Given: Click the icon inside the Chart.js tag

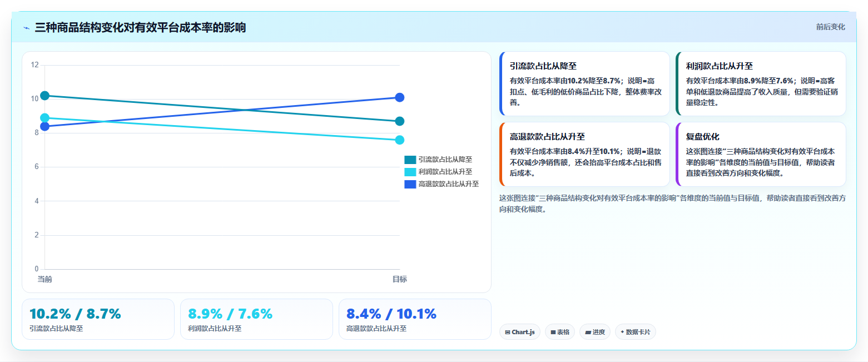Looking at the screenshot, I should point(508,333).
